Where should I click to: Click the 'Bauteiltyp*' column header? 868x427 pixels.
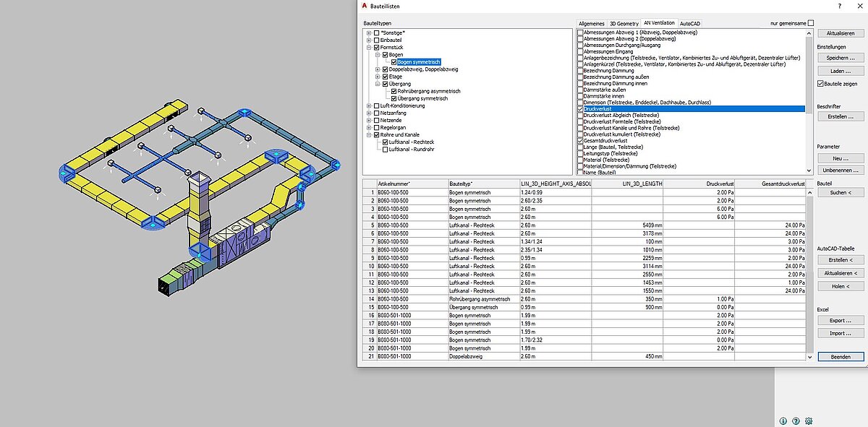[x=482, y=184]
